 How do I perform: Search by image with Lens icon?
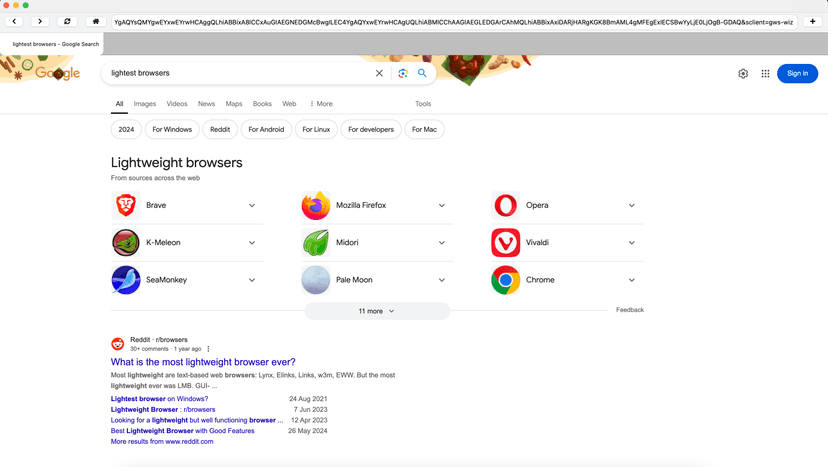pos(403,73)
